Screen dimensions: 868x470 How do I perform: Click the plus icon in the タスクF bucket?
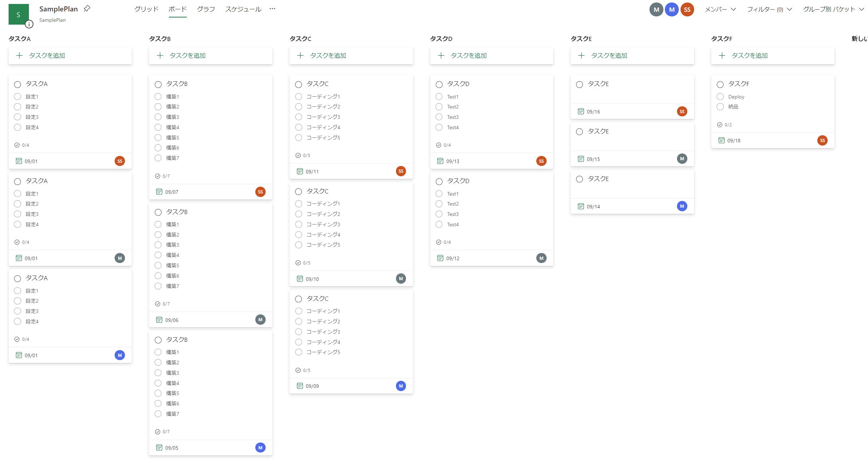722,55
